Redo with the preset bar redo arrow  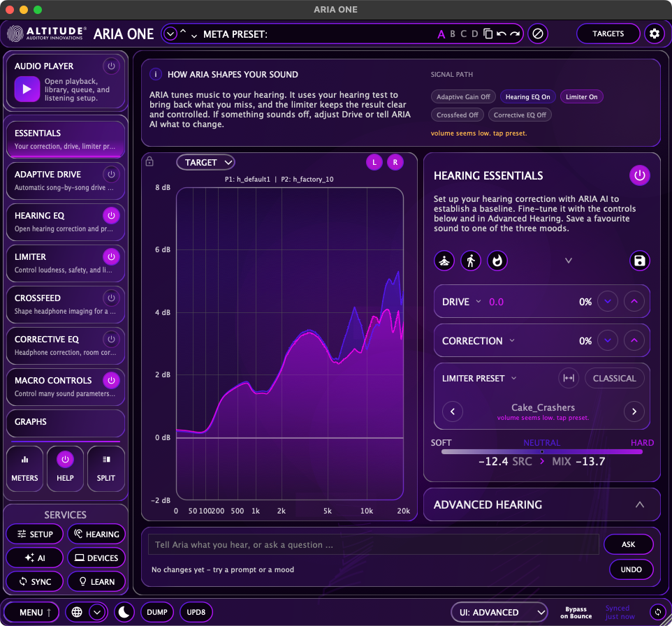[515, 34]
